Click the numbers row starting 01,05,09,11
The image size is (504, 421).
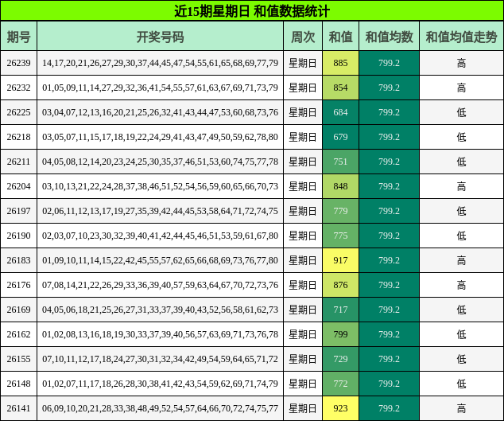160,88
